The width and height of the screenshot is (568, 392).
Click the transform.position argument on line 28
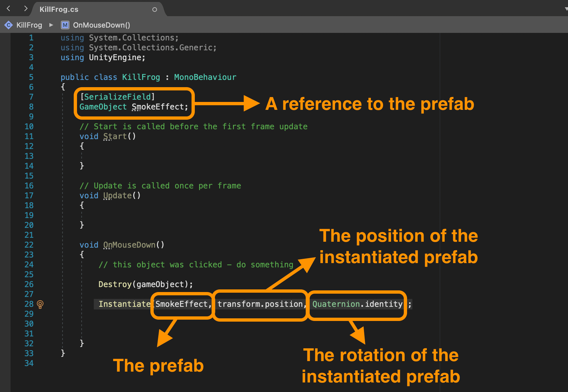coord(260,304)
